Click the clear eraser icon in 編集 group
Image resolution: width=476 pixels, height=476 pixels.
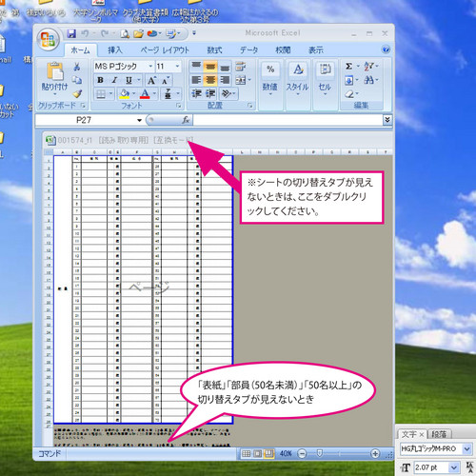point(349,94)
